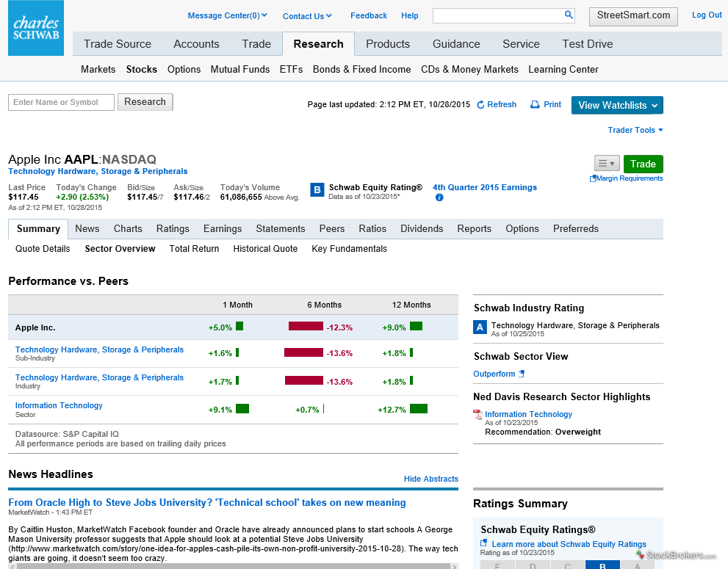Click the Information Technology sector link in table
The width and height of the screenshot is (728, 569).
(59, 405)
